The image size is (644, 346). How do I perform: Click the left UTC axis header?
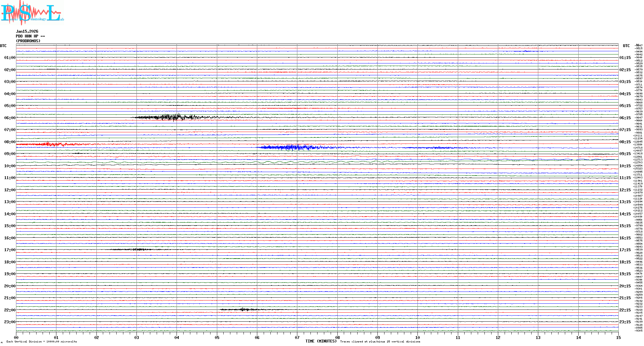point(3,46)
